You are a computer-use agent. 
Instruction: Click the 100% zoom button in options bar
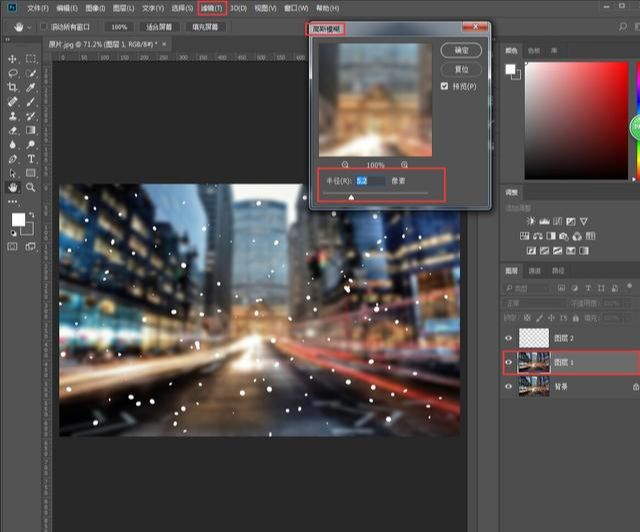[x=119, y=27]
